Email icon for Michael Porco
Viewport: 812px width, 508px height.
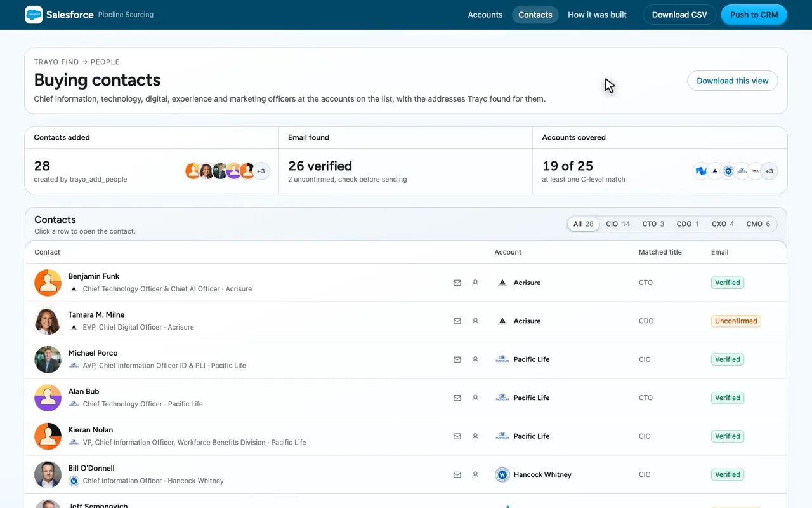(x=457, y=359)
